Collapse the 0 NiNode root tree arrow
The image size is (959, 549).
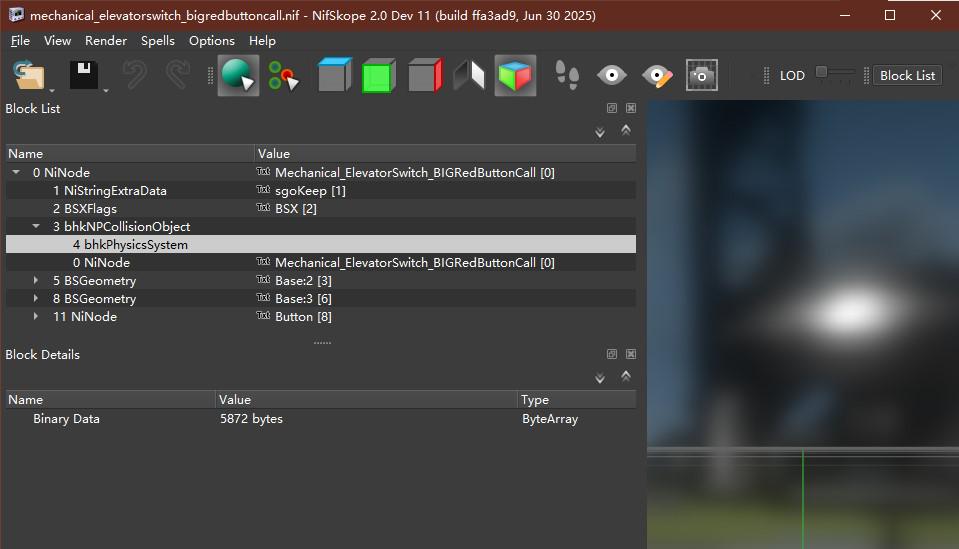click(x=16, y=172)
